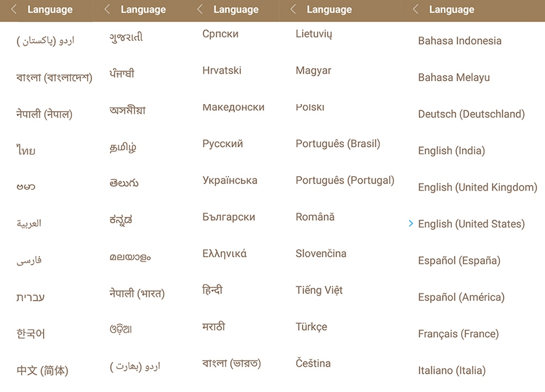Tap Bahasa Melayu entry
The height and width of the screenshot is (392, 545).
coord(453,77)
